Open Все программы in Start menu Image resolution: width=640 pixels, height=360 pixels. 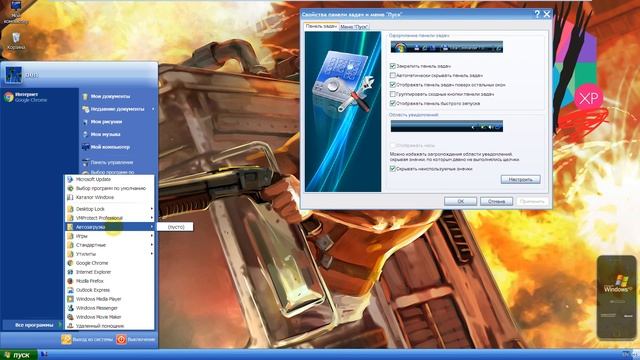(x=33, y=325)
